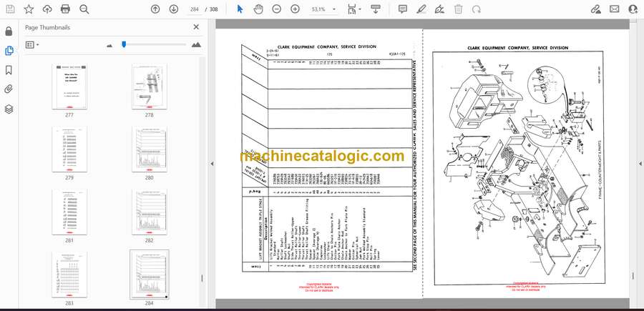This screenshot has width=644, height=311.
Task: Toggle the Page Thumbnails panel icon
Action: click(x=9, y=51)
